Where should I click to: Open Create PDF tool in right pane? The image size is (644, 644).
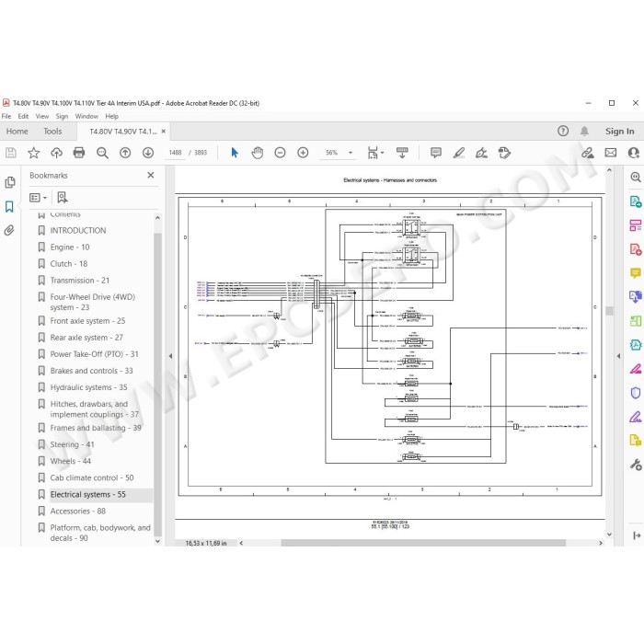click(x=636, y=249)
